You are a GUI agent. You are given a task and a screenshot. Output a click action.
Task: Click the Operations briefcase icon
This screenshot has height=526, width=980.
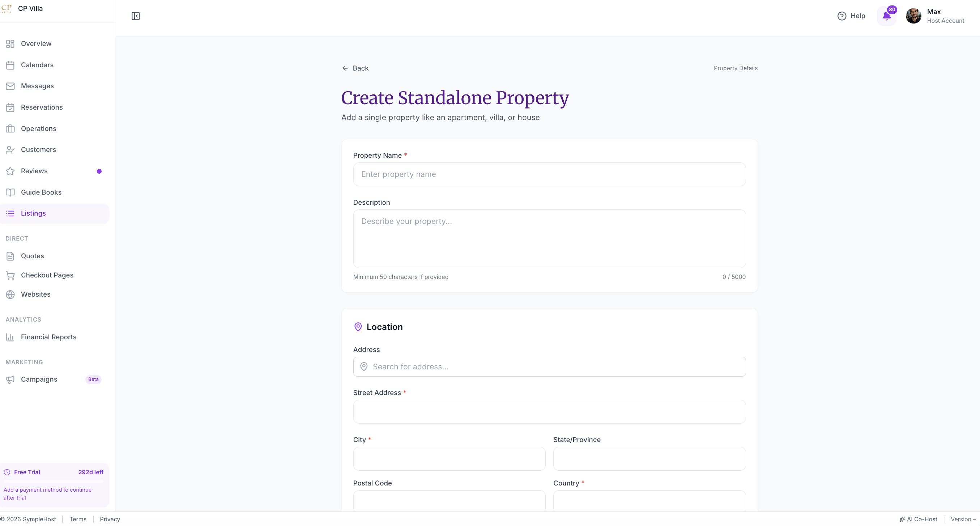10,129
